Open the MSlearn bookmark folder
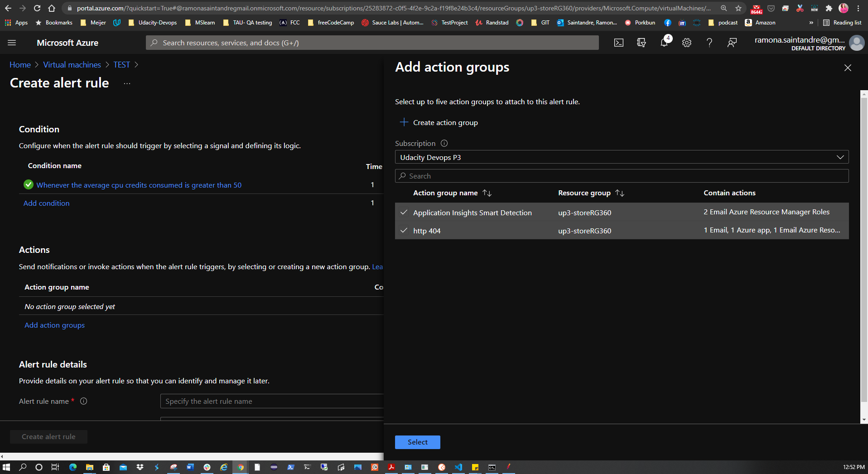 200,23
